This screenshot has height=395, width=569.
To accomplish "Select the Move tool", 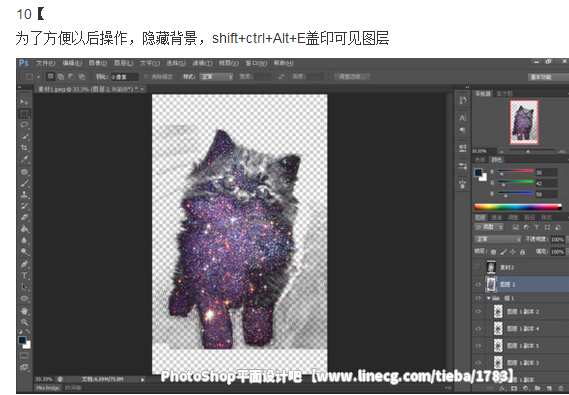I will [x=24, y=102].
